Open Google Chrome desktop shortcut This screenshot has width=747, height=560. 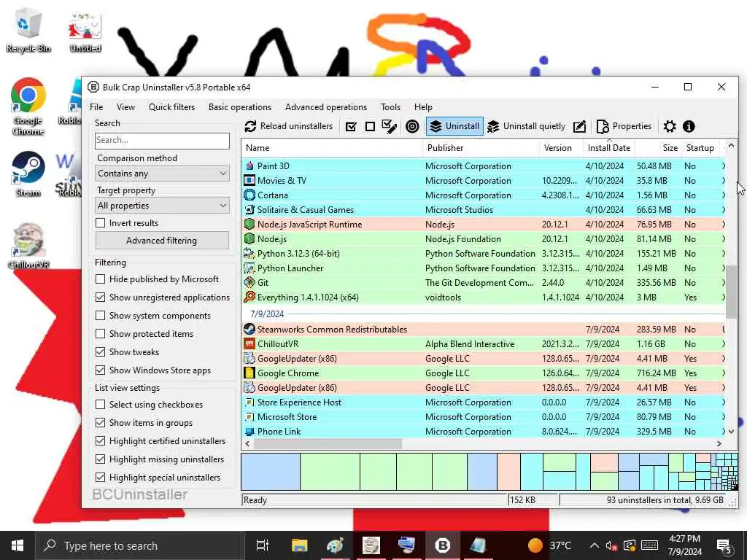click(28, 106)
